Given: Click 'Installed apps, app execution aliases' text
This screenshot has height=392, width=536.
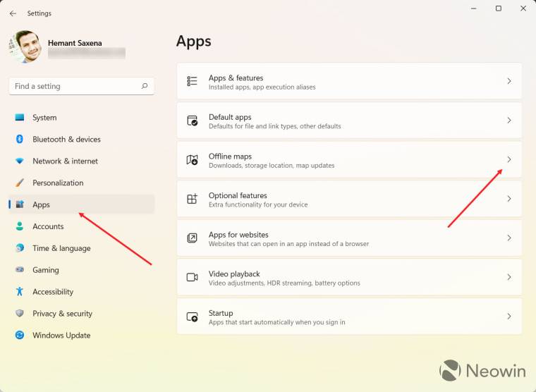Looking at the screenshot, I should (262, 87).
